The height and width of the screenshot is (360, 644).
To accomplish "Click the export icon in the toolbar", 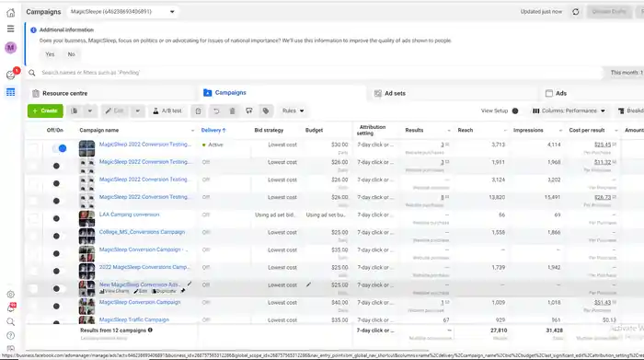I will 249,111.
